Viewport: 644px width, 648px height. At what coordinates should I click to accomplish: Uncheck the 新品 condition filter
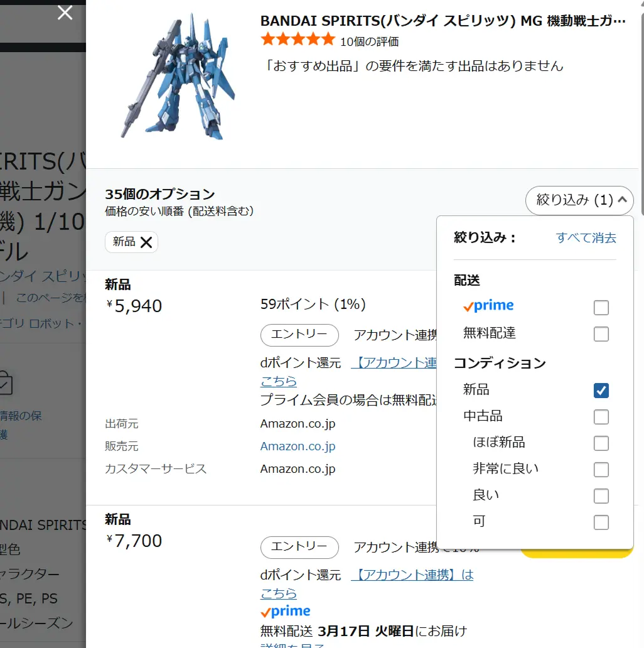tap(601, 390)
